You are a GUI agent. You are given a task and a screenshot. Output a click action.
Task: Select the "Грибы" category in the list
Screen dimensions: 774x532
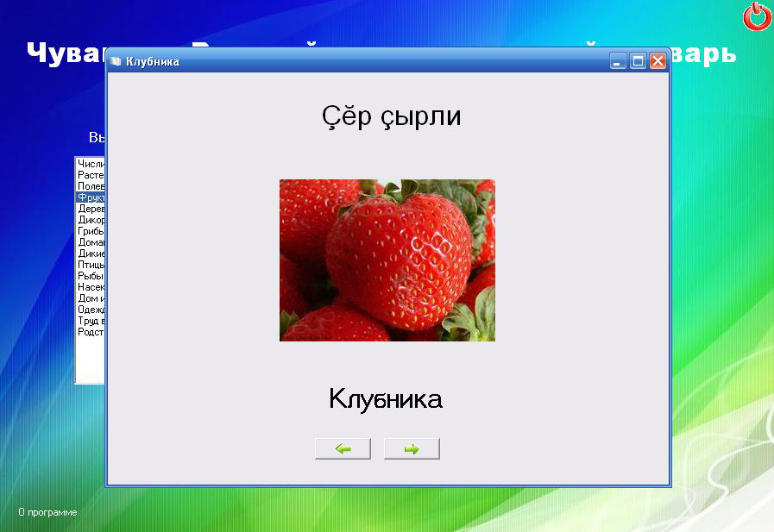pos(91,231)
